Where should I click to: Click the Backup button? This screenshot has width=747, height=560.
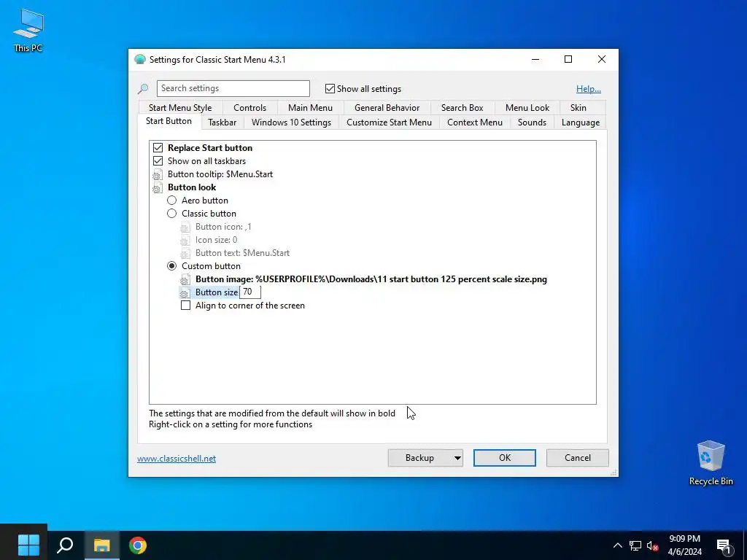coord(419,458)
